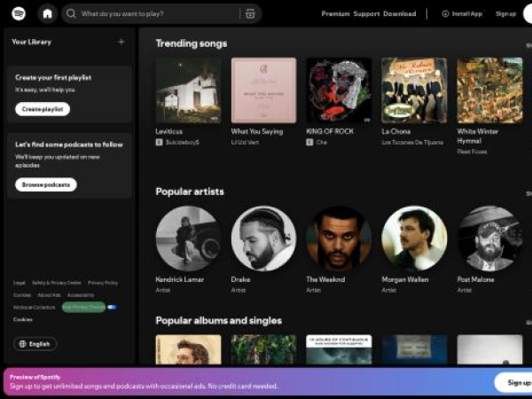
Task: Open Kendrick Lamar's artist photo
Action: pos(188,239)
